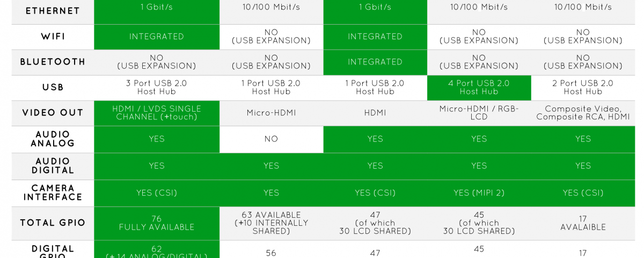The image size is (644, 258).
Task: Select the WIFI row label
Action: [53, 37]
